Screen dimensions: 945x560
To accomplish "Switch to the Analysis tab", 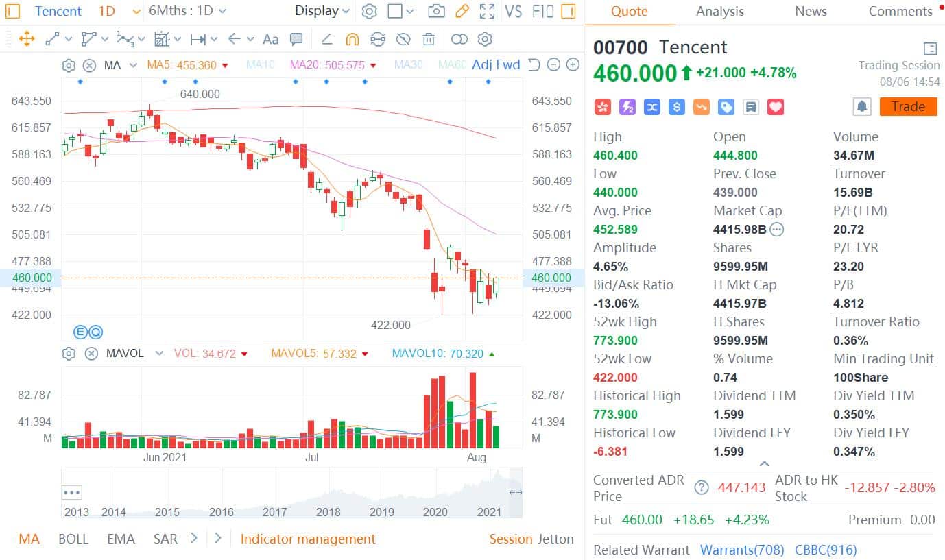I will 719,11.
